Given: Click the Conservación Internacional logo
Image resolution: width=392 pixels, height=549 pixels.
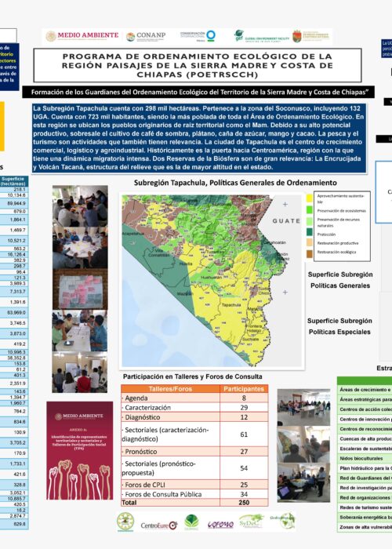Looking at the screenshot, I should click(198, 36).
